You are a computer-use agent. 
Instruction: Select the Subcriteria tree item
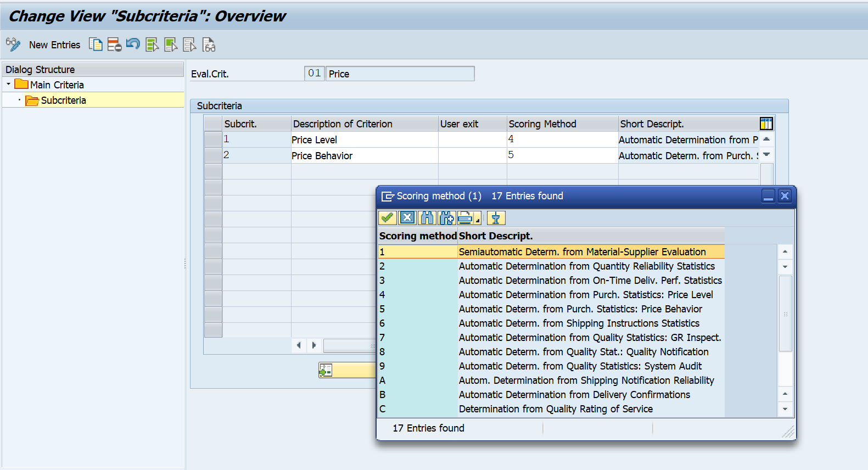(63, 100)
